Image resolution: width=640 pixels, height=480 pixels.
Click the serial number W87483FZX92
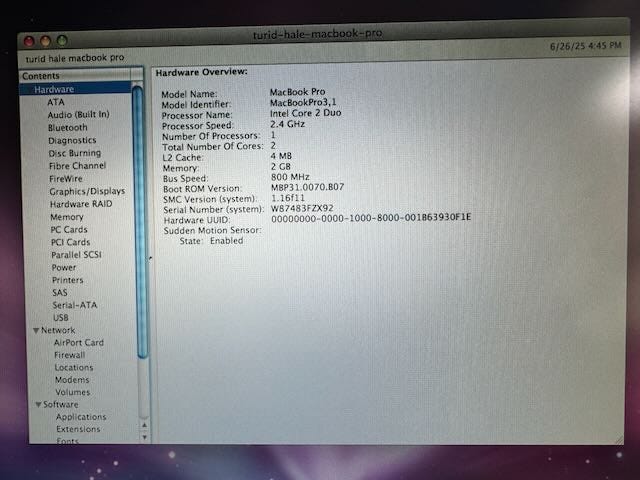pyautogui.click(x=302, y=208)
